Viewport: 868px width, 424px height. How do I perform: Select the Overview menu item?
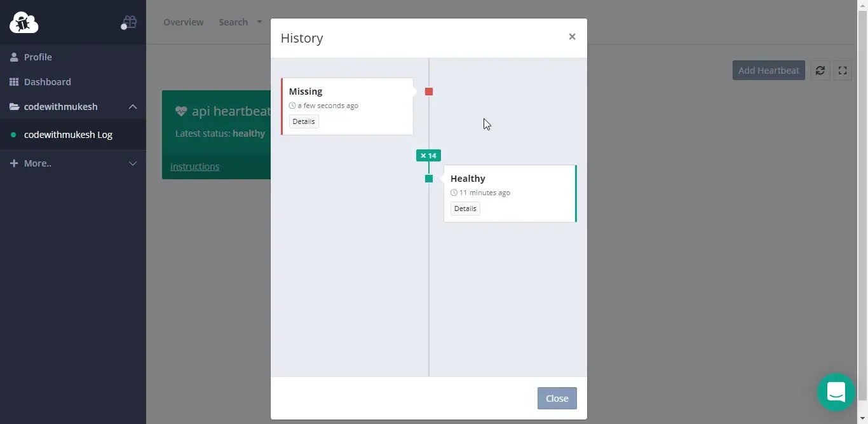tap(183, 22)
